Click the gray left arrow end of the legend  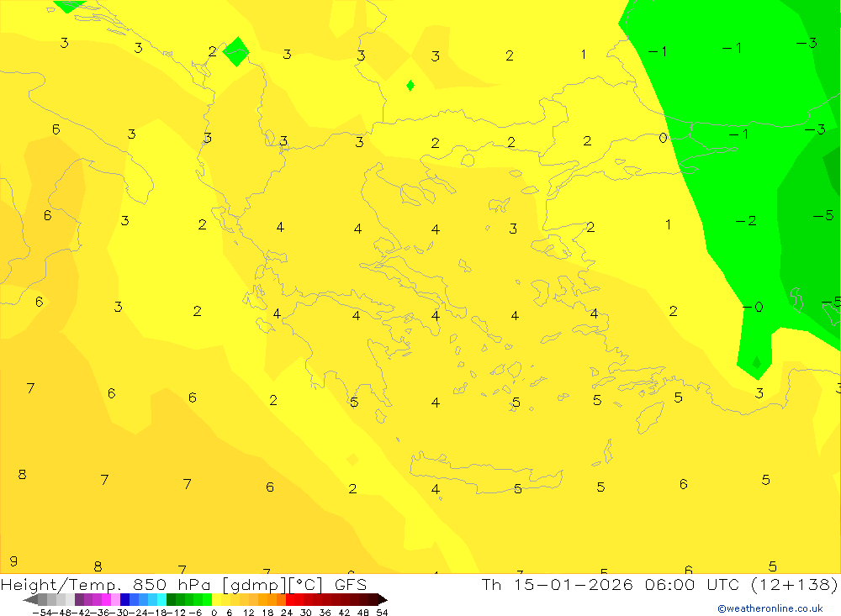[30, 600]
